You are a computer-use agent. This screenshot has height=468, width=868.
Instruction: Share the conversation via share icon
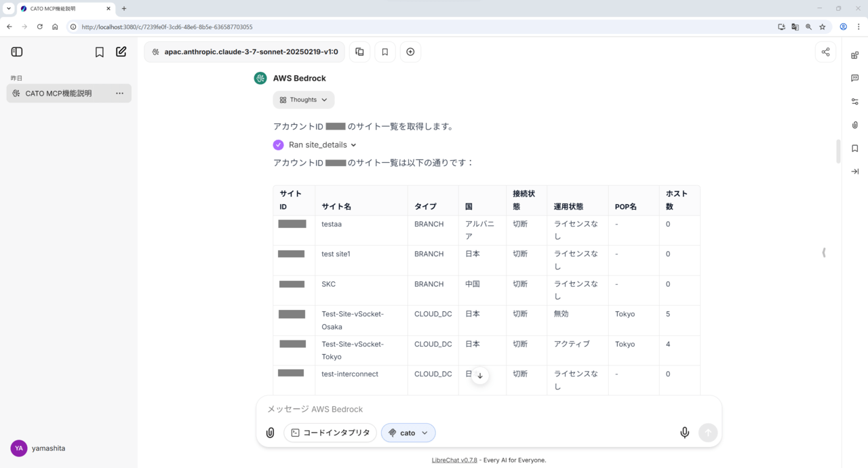tap(825, 52)
